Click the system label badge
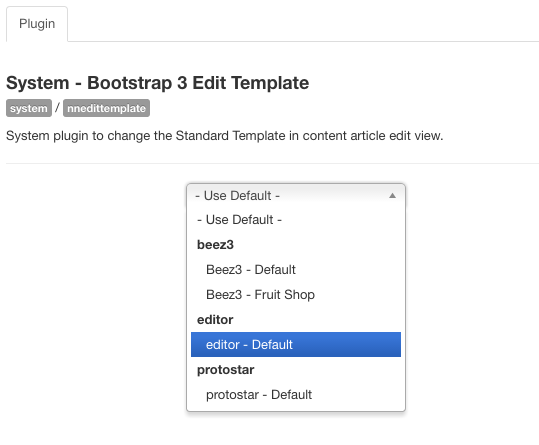The height and width of the screenshot is (445, 539). click(29, 108)
